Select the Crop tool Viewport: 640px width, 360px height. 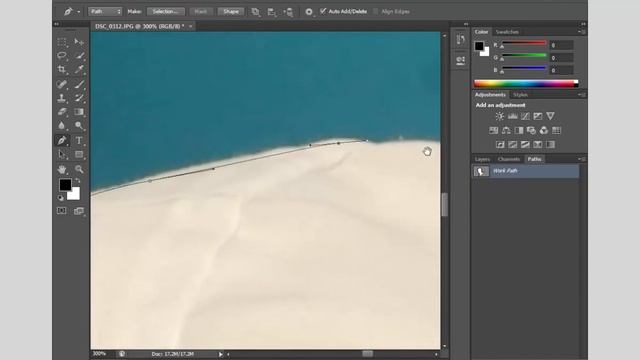coord(62,69)
